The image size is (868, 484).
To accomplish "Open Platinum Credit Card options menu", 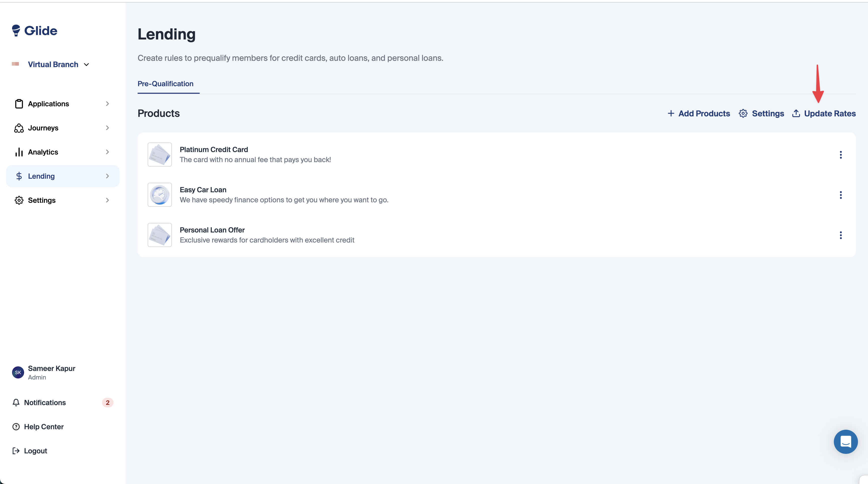I will coord(840,155).
